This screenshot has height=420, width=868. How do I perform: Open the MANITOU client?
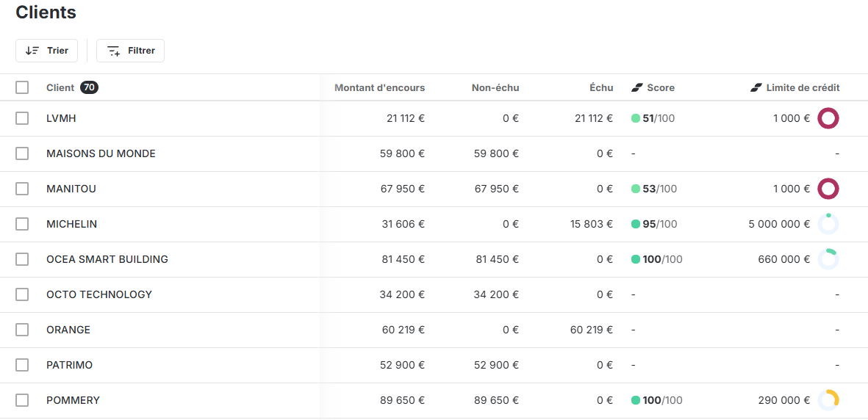[x=71, y=189]
